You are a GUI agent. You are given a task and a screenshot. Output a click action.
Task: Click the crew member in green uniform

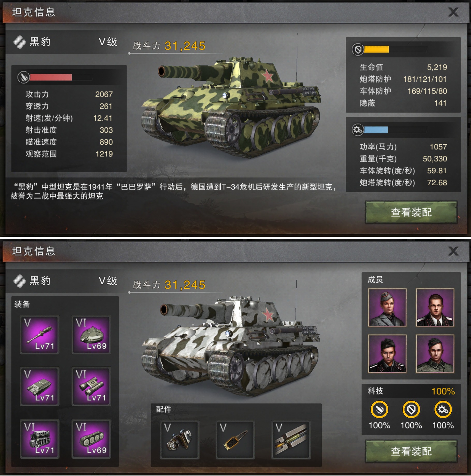(x=435, y=353)
